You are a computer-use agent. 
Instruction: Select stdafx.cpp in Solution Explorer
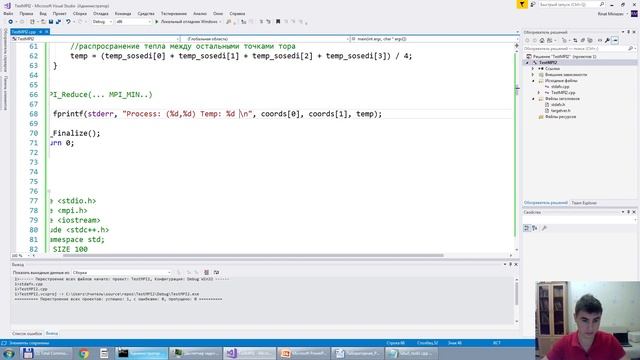pos(560,87)
